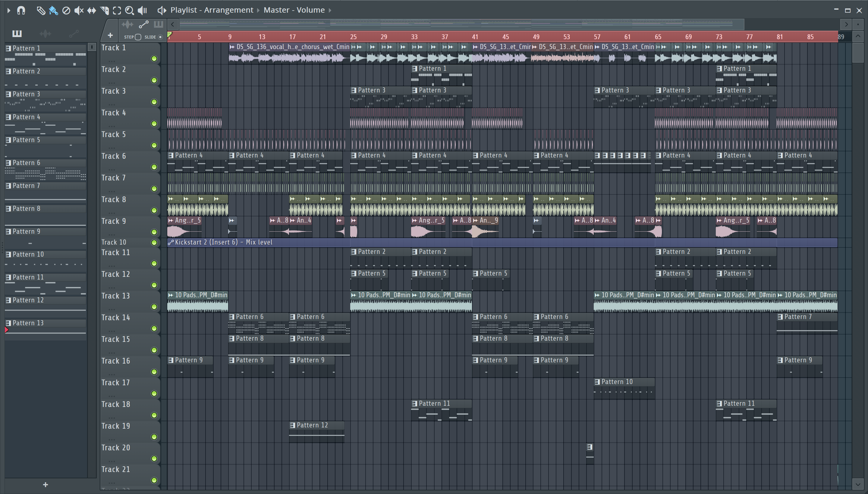The image size is (868, 494).
Task: Select the Paint brush tool
Action: point(53,11)
